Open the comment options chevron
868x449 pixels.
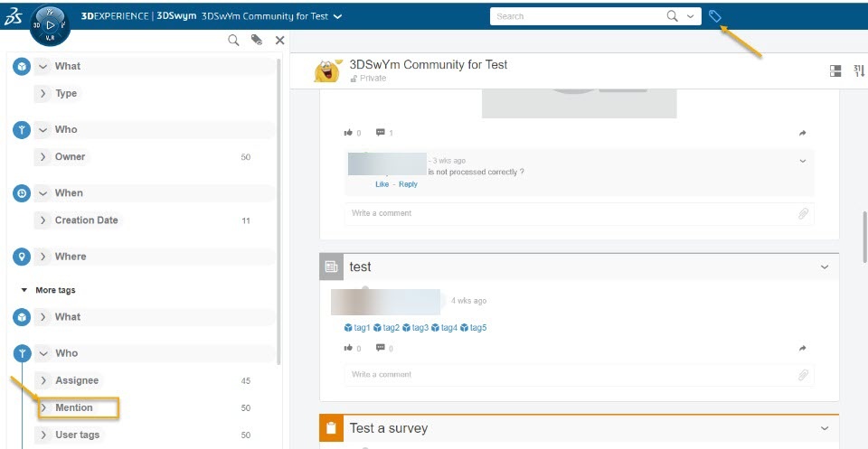tap(803, 162)
